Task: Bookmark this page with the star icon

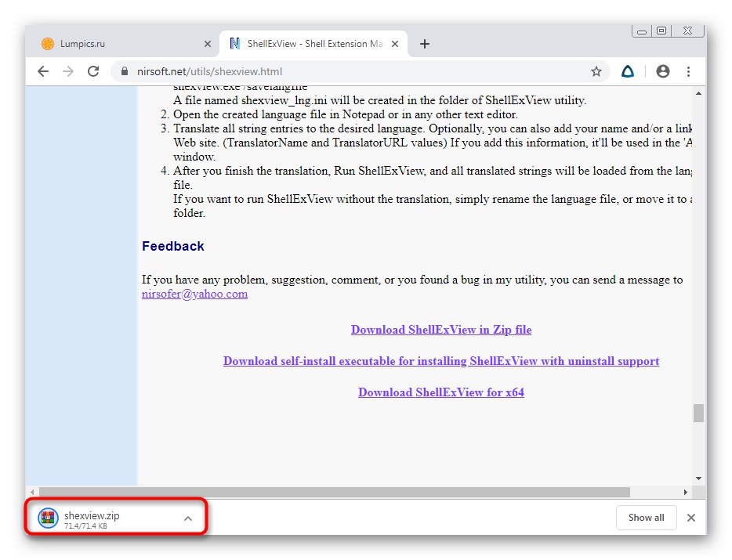Action: (x=596, y=71)
